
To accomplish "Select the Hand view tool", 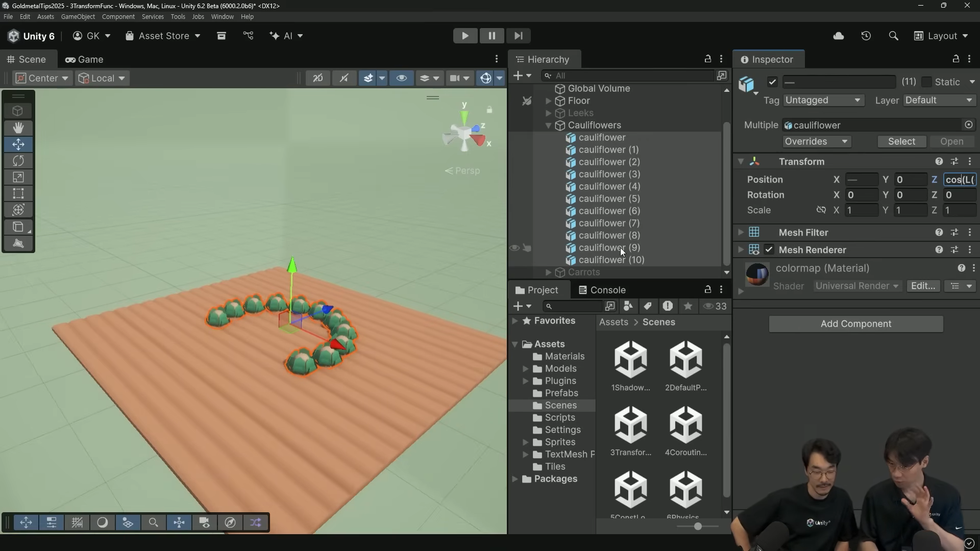I will [18, 128].
